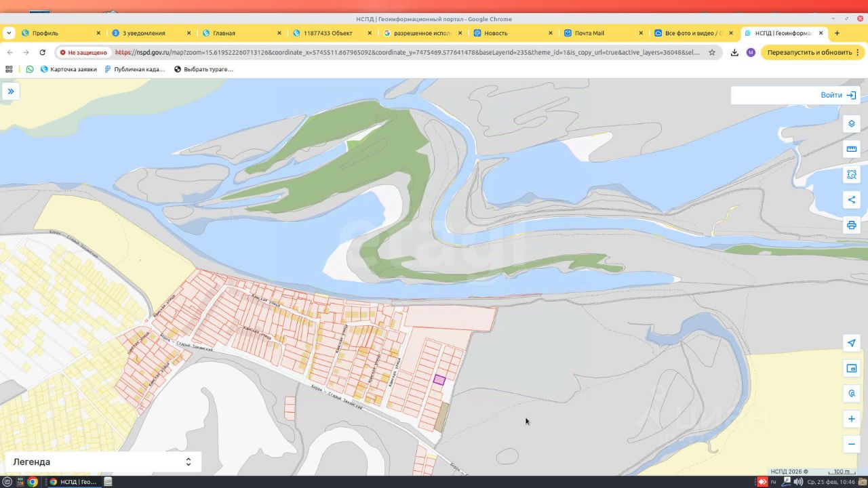Open the red remote-desktop tray icon
The image size is (868, 488).
[x=762, y=482]
